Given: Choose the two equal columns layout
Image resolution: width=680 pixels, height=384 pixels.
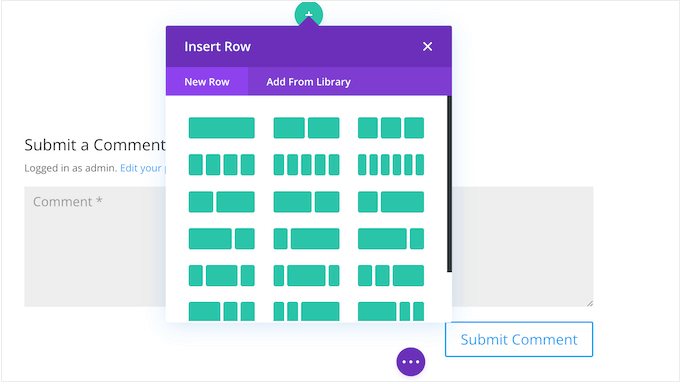Looking at the screenshot, I should (x=306, y=128).
